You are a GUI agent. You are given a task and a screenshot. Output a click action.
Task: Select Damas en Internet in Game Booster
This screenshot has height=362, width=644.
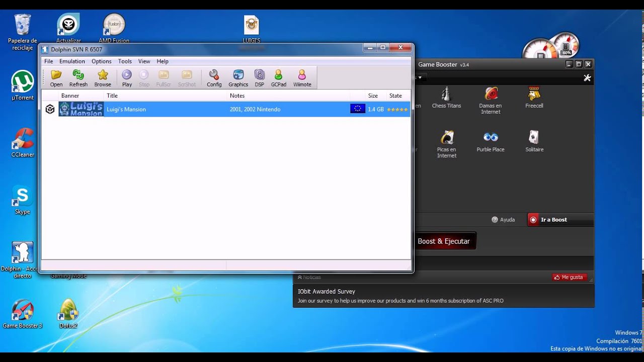(491, 101)
